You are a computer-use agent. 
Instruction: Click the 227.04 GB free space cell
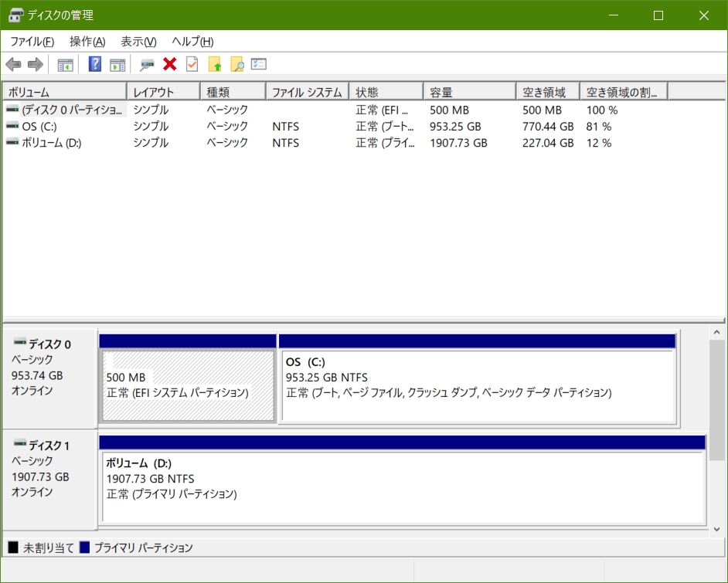548,142
